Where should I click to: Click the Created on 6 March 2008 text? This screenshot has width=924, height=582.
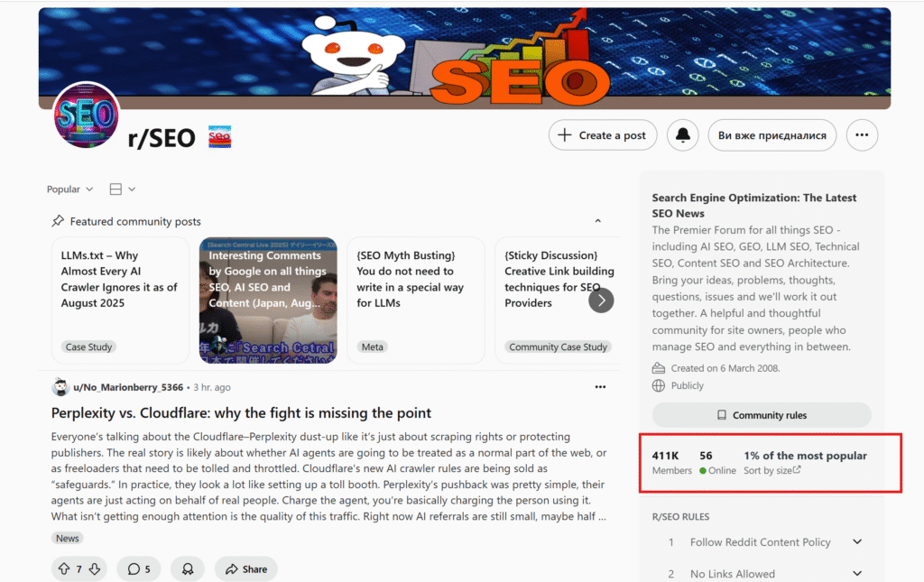coord(725,368)
